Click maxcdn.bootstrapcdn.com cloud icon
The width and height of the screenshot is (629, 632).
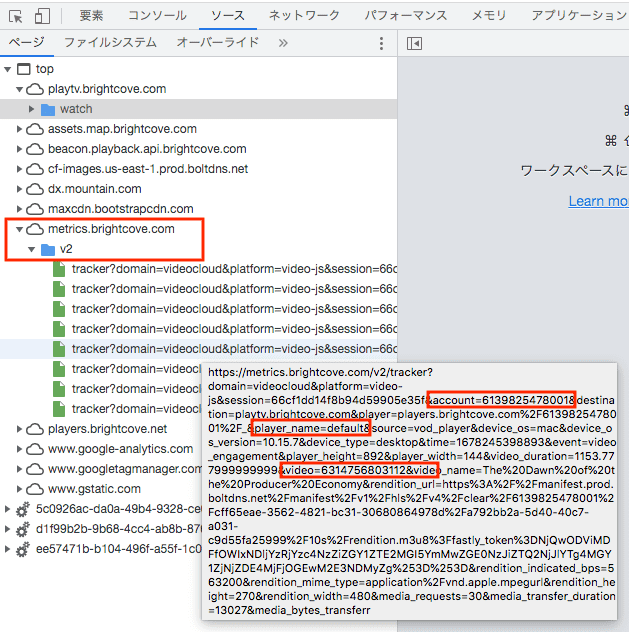[35, 209]
